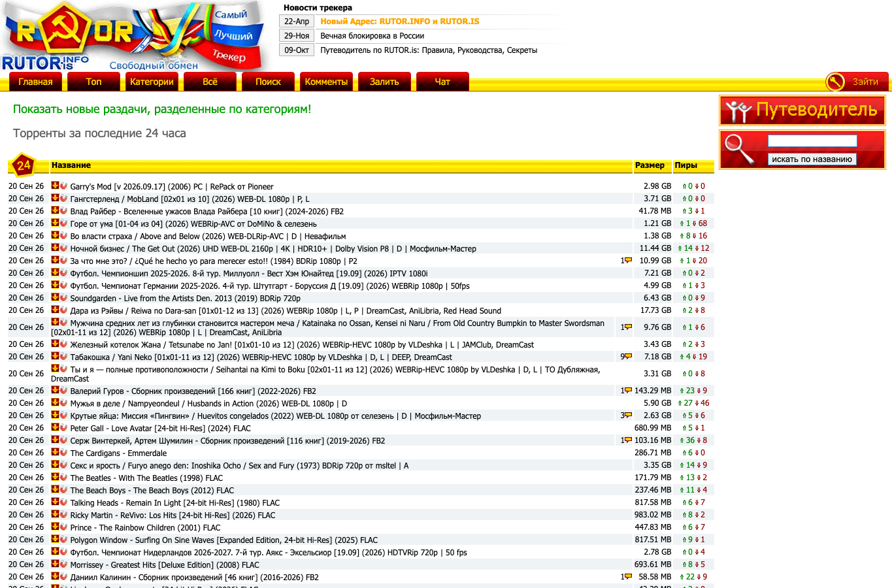This screenshot has height=588, width=892.
Task: Open magnet link for Soundgarden Live from the Artists Den
Action: click(64, 298)
